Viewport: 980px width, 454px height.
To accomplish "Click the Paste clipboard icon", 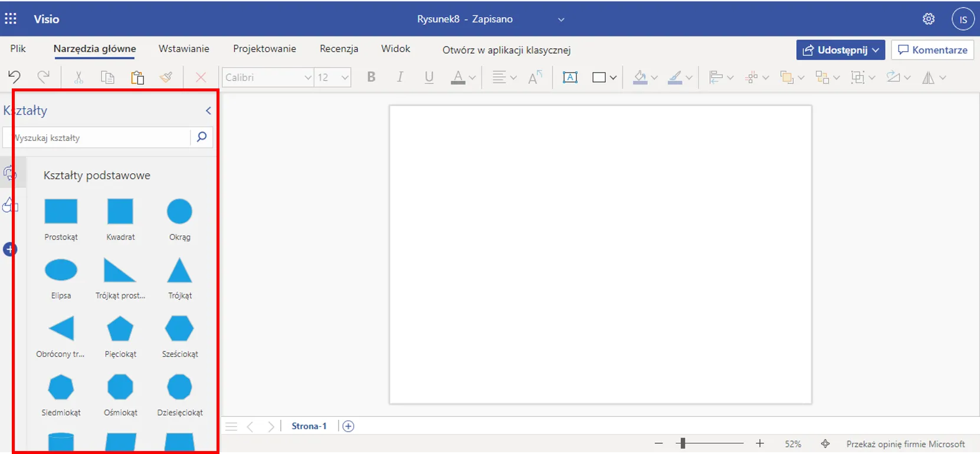I will (x=137, y=77).
